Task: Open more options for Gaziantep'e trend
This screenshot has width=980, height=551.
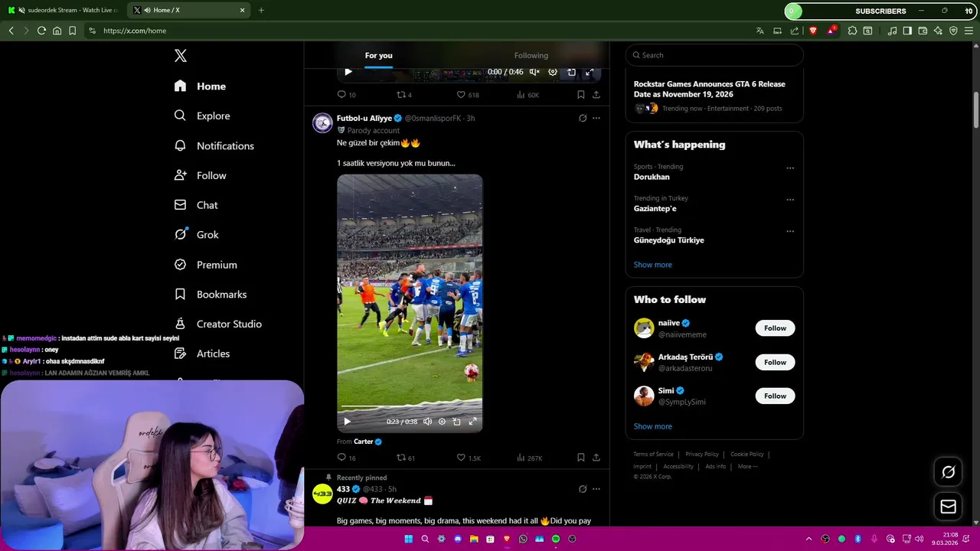Action: click(x=790, y=200)
